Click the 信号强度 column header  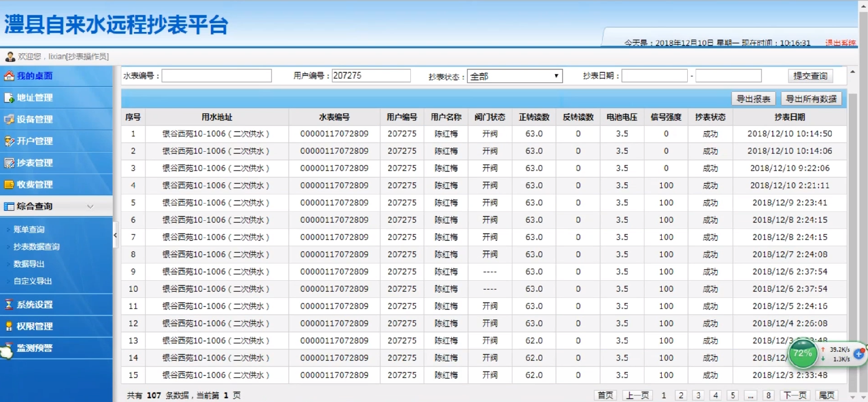coord(666,117)
